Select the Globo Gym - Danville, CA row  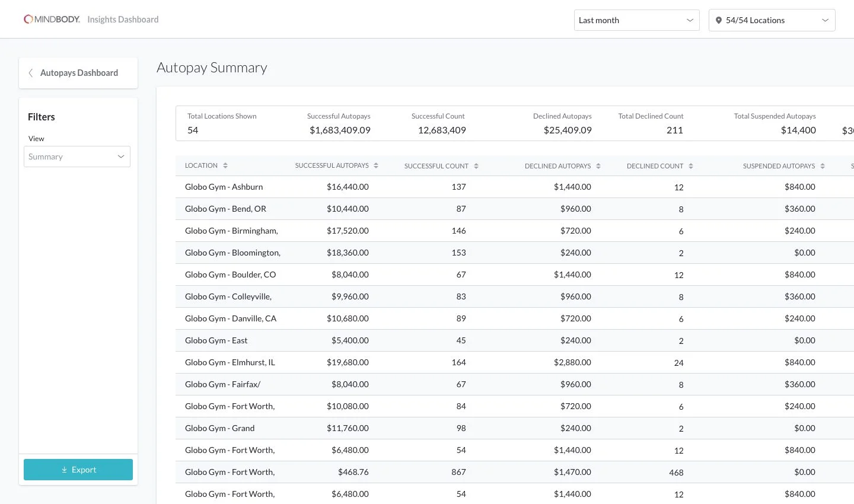(515, 318)
